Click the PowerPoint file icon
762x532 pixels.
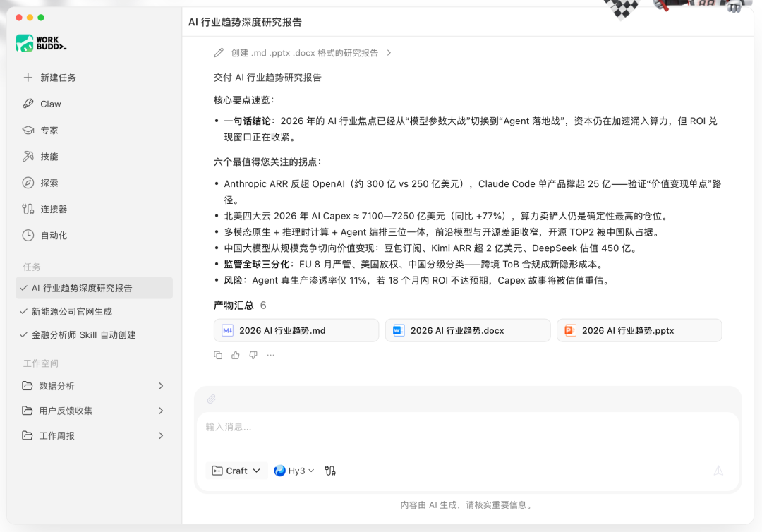coord(570,330)
